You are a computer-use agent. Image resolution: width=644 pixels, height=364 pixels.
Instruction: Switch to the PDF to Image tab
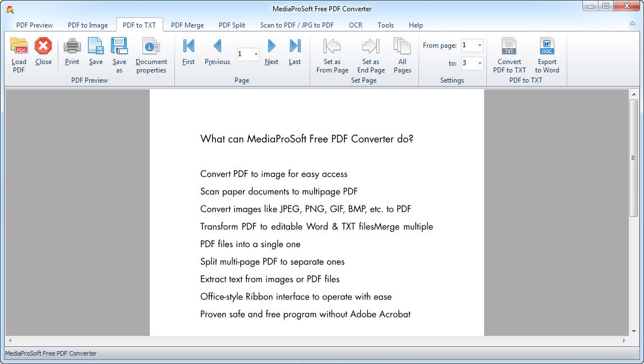[x=88, y=25]
